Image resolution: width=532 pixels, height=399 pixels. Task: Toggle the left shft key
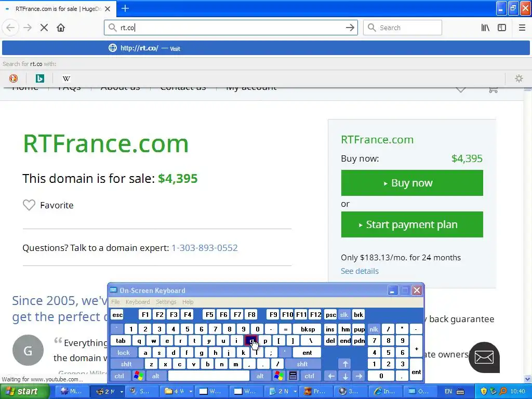[126, 364]
